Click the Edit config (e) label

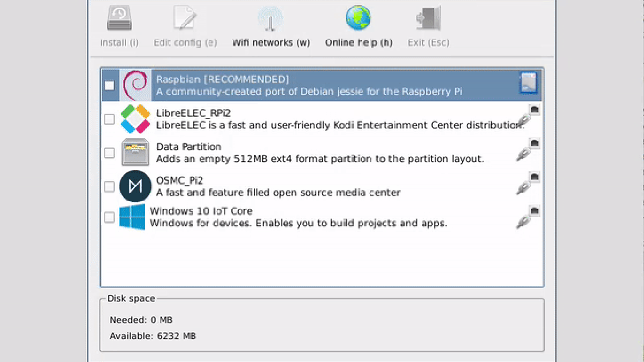coord(185,43)
